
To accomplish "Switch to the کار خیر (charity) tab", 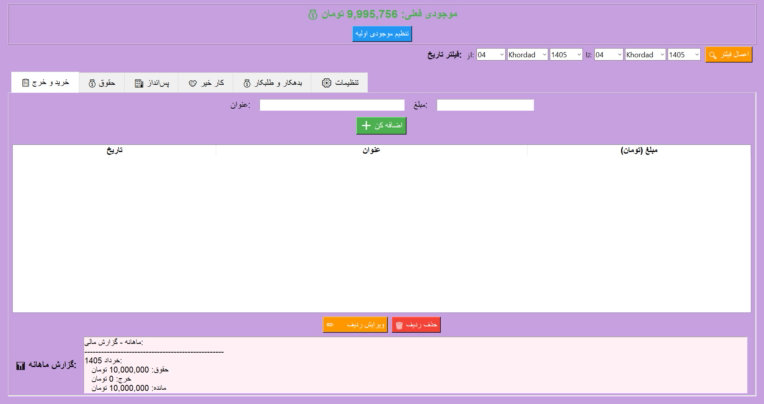I will (x=206, y=83).
